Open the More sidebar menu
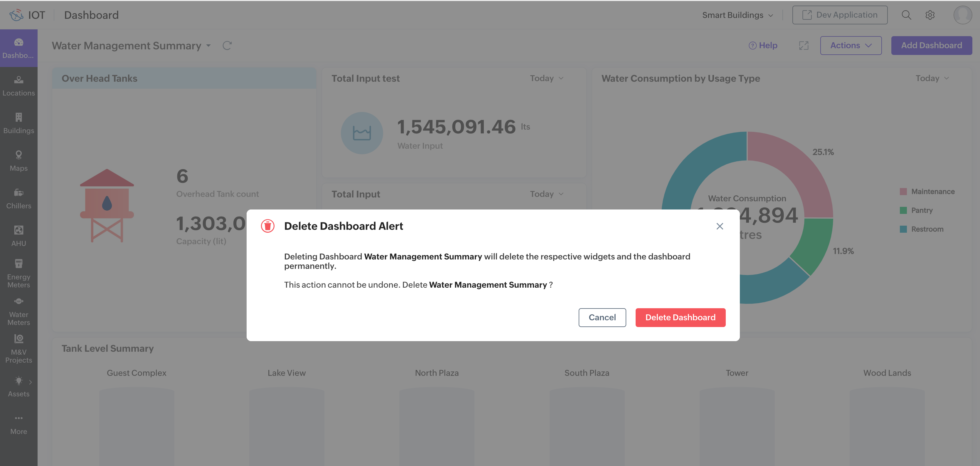Image resolution: width=980 pixels, height=466 pixels. click(x=18, y=424)
